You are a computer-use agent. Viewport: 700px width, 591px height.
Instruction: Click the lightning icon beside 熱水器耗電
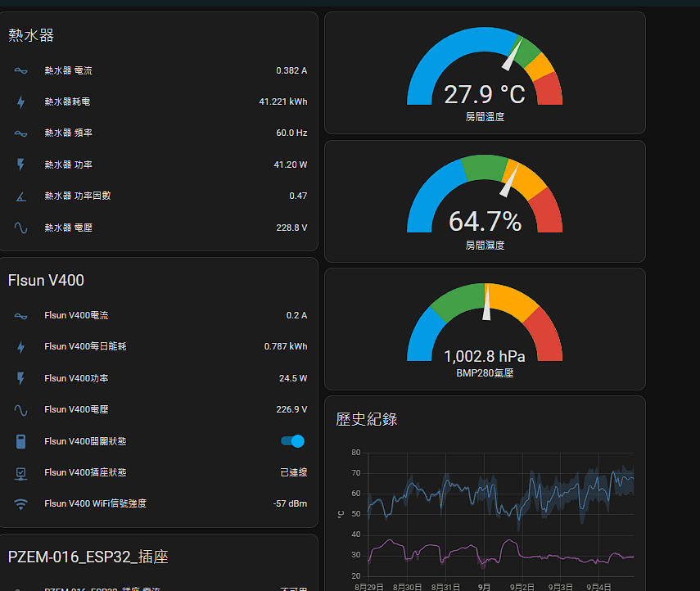[x=20, y=102]
